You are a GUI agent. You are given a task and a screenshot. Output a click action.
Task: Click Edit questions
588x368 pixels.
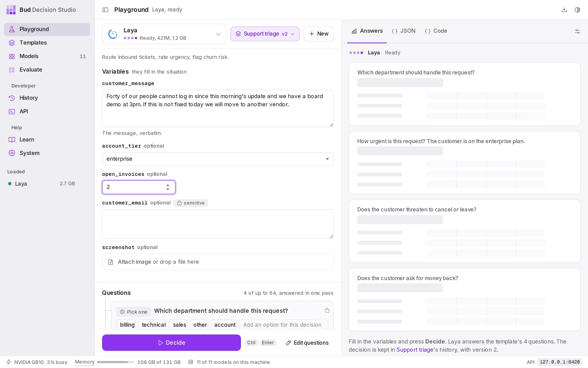(307, 343)
